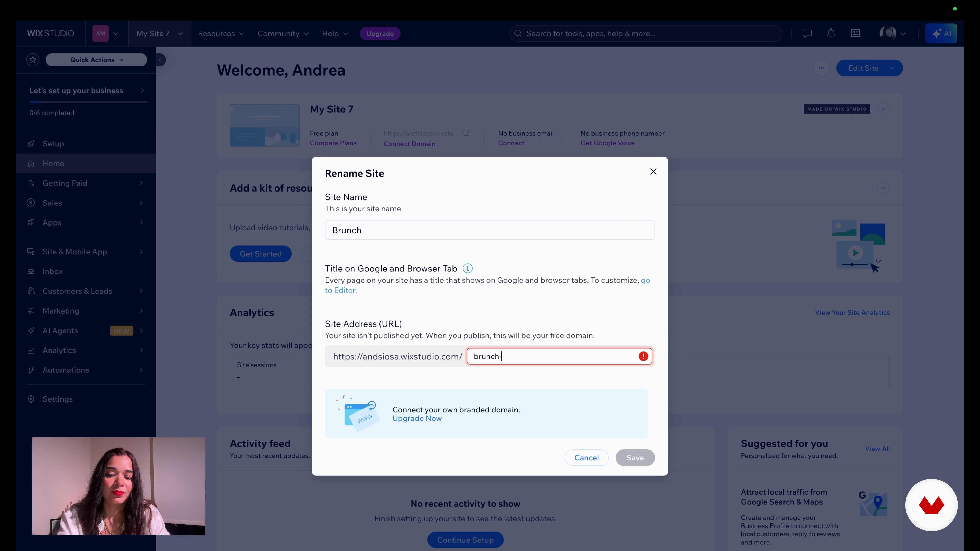Image resolution: width=980 pixels, height=551 pixels.
Task: Click the Settings gear icon
Action: 31,399
